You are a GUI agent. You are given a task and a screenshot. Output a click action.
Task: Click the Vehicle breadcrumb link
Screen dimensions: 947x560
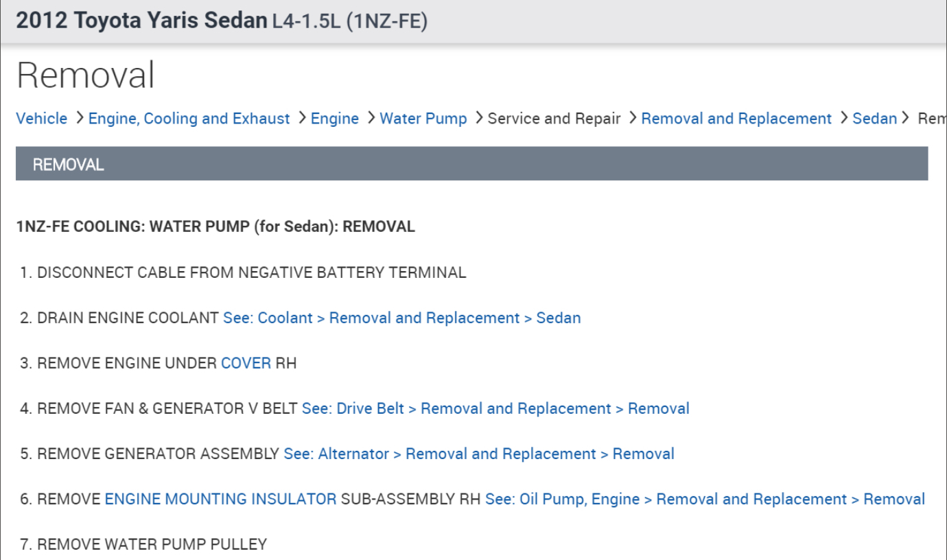(x=41, y=119)
